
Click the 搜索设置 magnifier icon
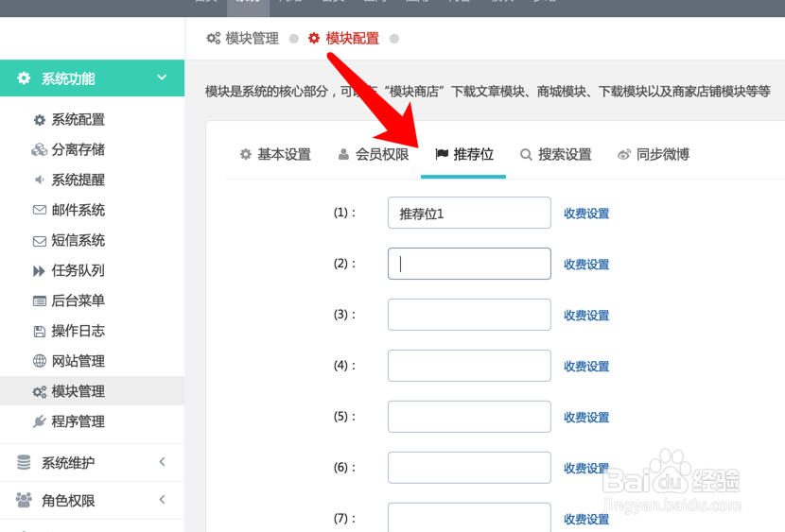[526, 155]
